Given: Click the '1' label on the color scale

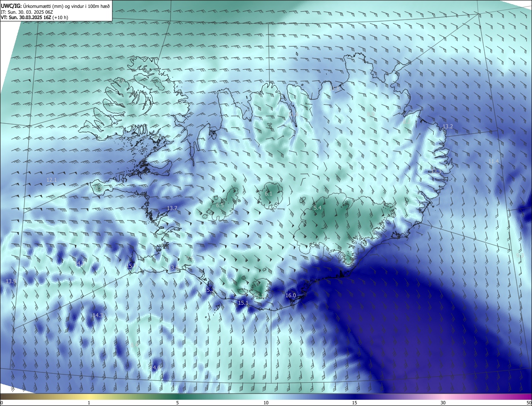Looking at the screenshot, I should coord(89,403).
